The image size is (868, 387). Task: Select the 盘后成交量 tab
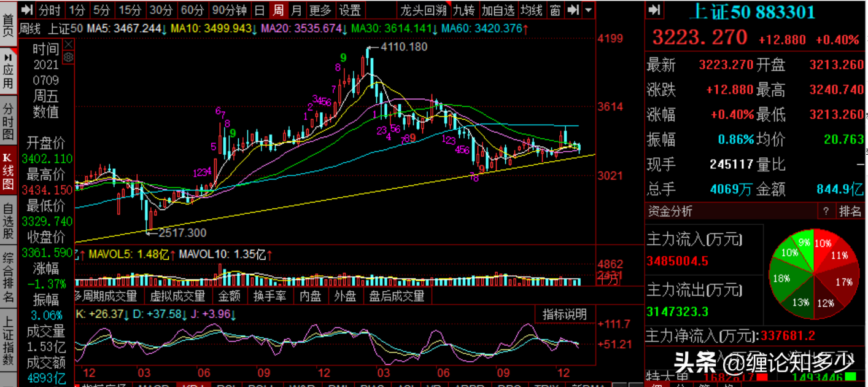point(397,296)
